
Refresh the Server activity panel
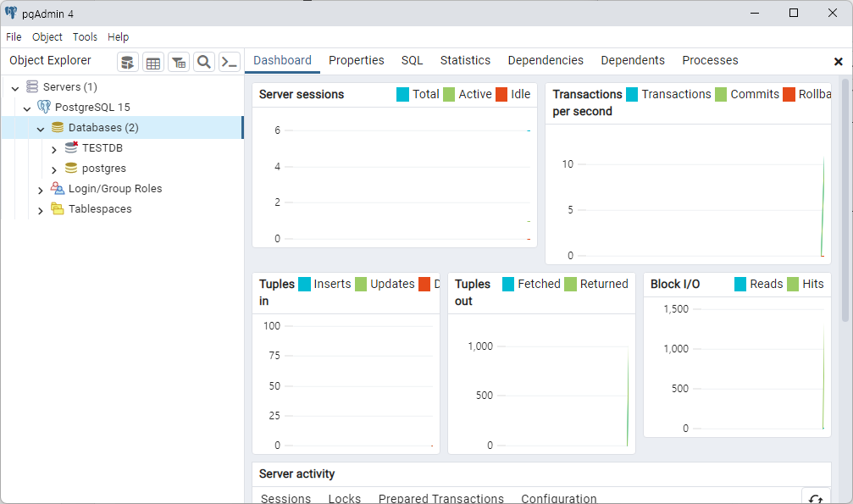(x=816, y=497)
